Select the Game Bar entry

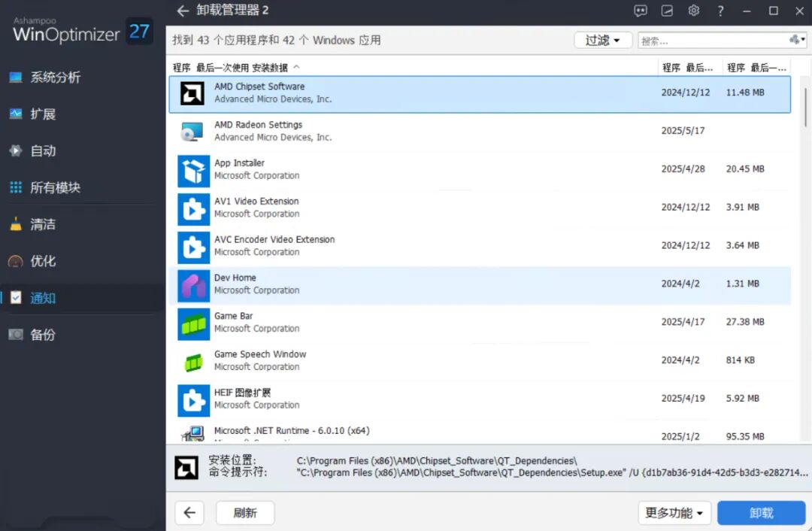(480, 323)
